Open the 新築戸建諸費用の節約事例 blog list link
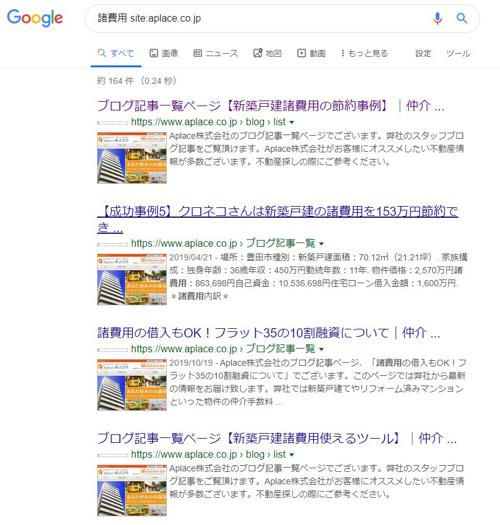This screenshot has height=525, width=500. click(x=271, y=106)
